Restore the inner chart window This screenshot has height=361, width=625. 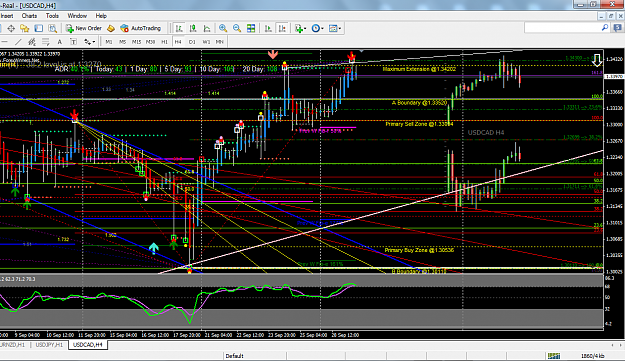click(611, 16)
